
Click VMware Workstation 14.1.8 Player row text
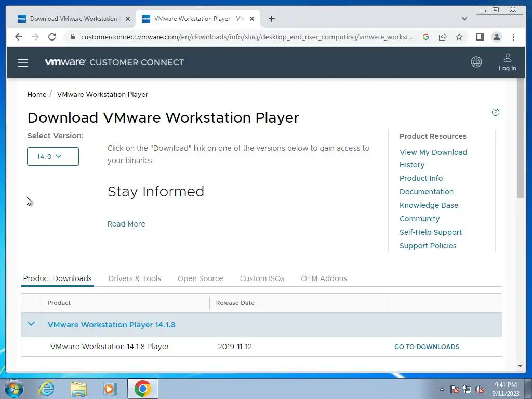click(x=110, y=347)
